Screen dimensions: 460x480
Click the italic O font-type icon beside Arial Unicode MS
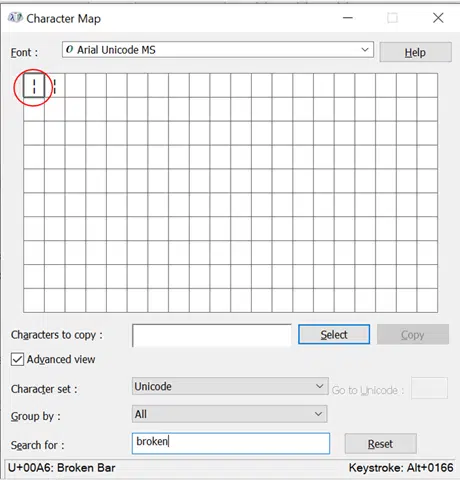pos(70,50)
